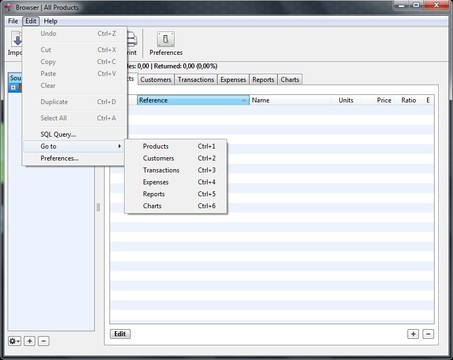Sort by the Reference column header

pyautogui.click(x=193, y=100)
